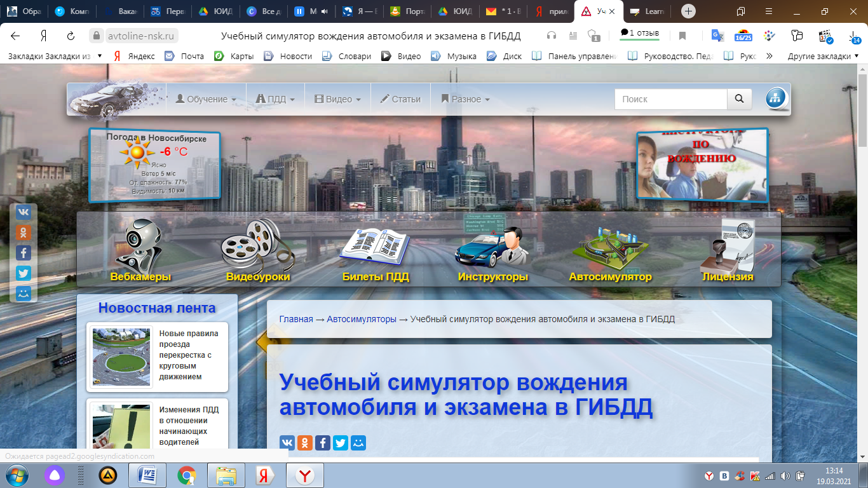This screenshot has height=488, width=868.
Task: Share on Twitter below the article title
Action: [341, 443]
